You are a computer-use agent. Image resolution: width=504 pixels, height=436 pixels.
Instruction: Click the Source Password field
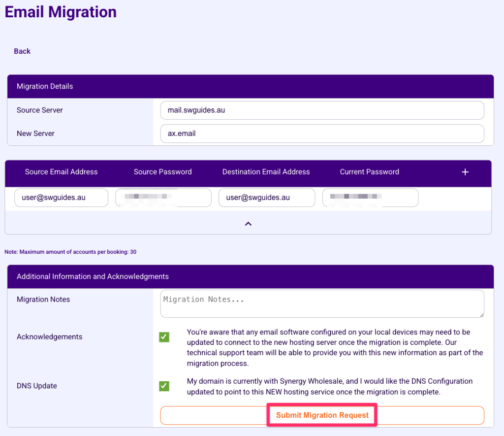(163, 197)
